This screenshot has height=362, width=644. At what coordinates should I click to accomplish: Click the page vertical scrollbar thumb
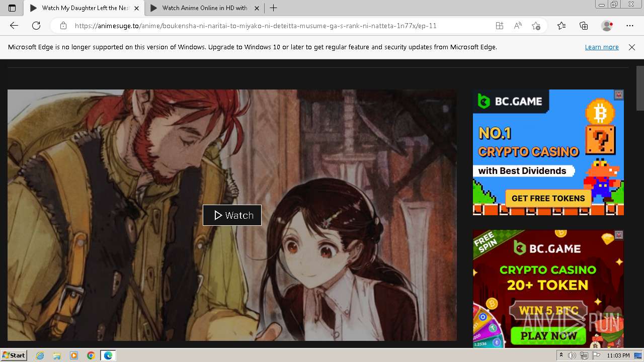coord(640,88)
